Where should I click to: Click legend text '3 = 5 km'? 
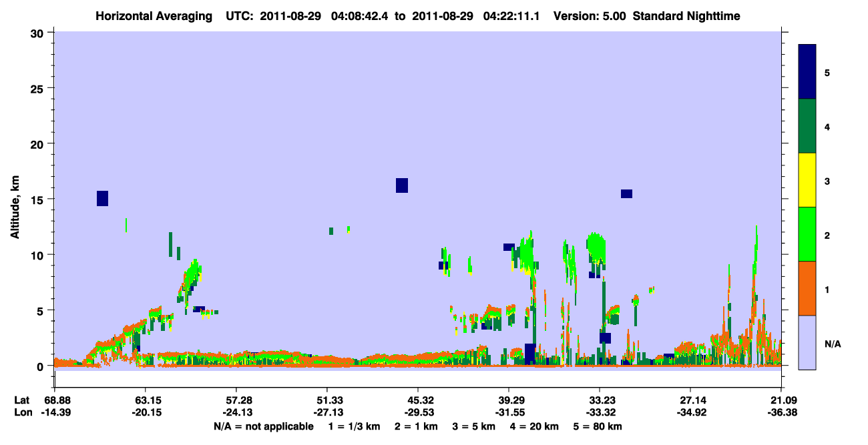(x=474, y=426)
